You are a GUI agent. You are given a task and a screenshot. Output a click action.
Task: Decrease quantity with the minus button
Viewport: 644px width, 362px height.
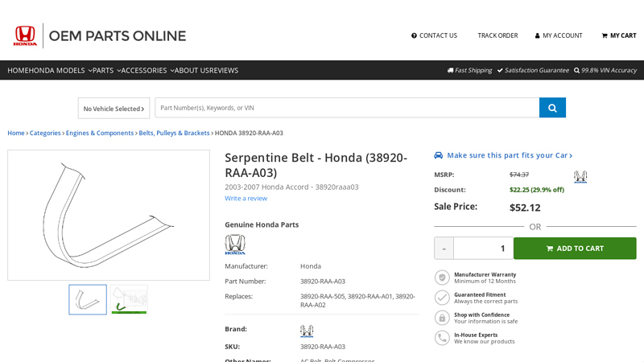tap(444, 249)
